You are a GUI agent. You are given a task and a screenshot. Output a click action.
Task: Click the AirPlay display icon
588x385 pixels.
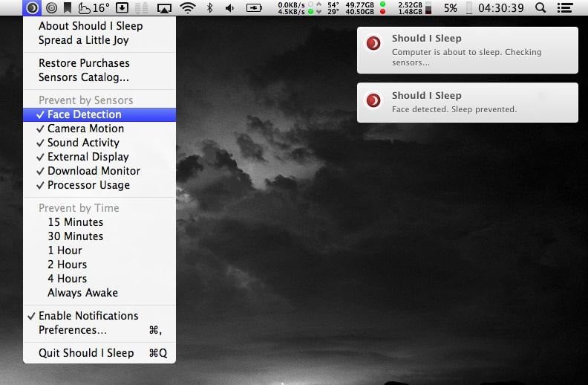[x=164, y=8]
